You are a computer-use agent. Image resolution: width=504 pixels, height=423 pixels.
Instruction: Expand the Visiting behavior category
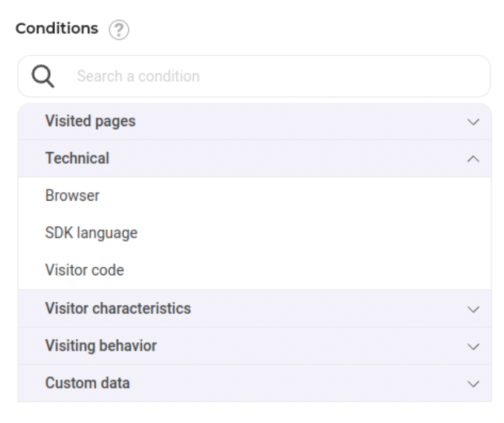(x=254, y=346)
